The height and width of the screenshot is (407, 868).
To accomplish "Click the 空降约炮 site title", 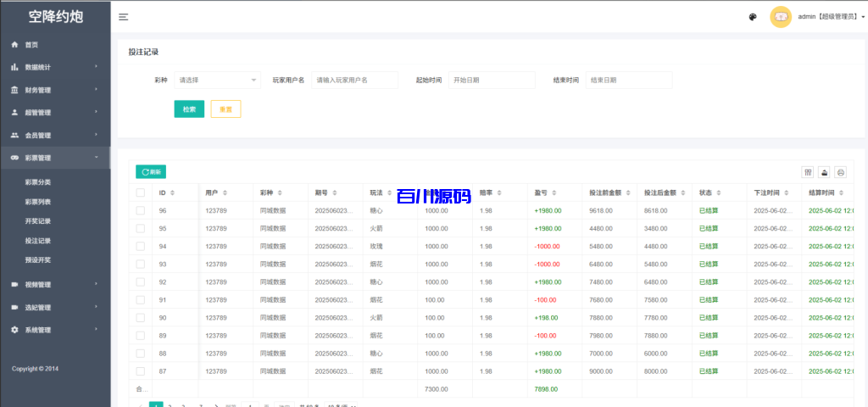I will point(55,17).
